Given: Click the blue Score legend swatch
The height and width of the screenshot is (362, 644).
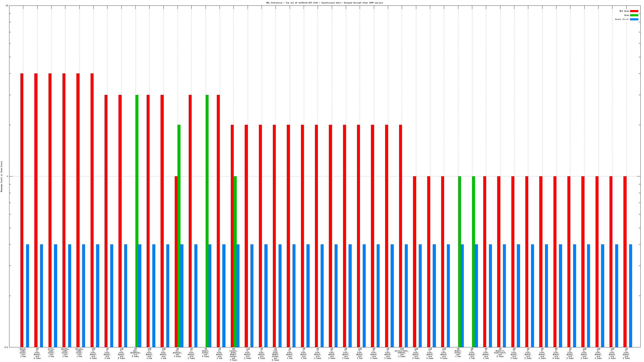Looking at the screenshot, I should (x=634, y=19).
